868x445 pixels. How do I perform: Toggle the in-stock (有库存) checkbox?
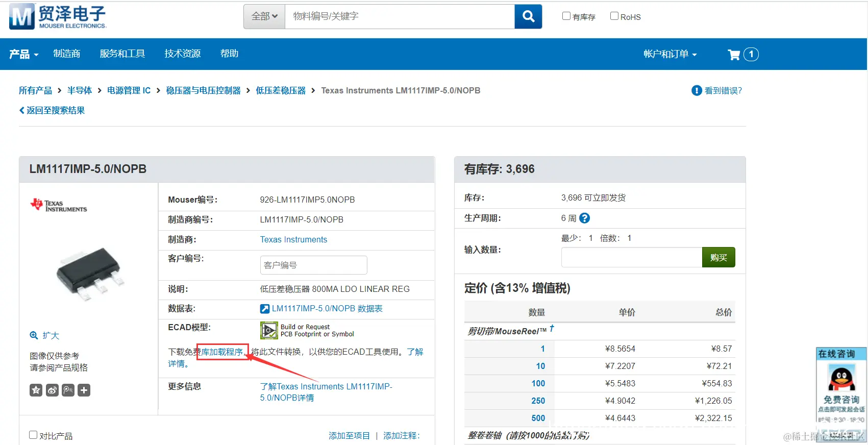(566, 16)
